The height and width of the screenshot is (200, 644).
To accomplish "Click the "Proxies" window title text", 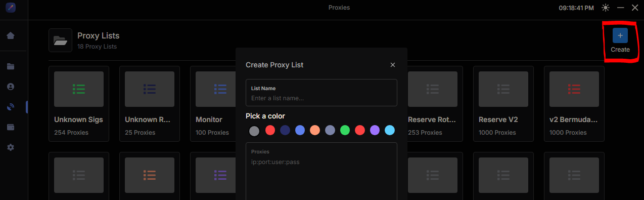I will [339, 8].
